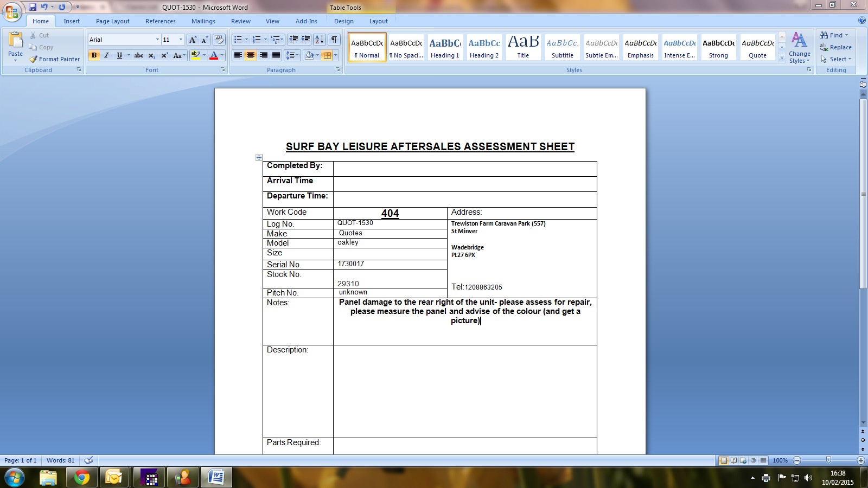Open the Clipboard pane launcher

[79, 70]
